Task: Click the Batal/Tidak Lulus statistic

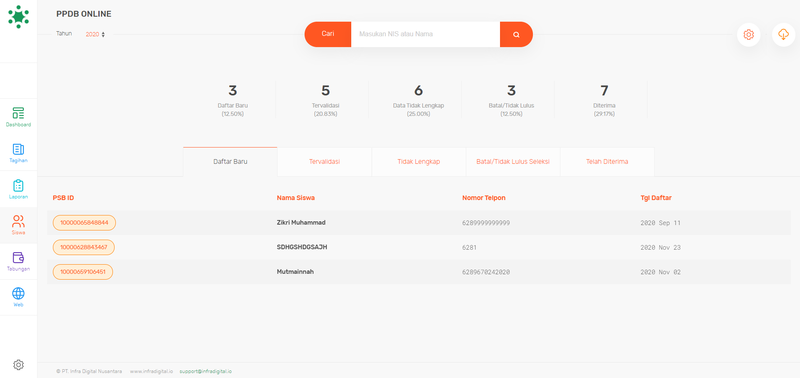Action: tap(511, 100)
